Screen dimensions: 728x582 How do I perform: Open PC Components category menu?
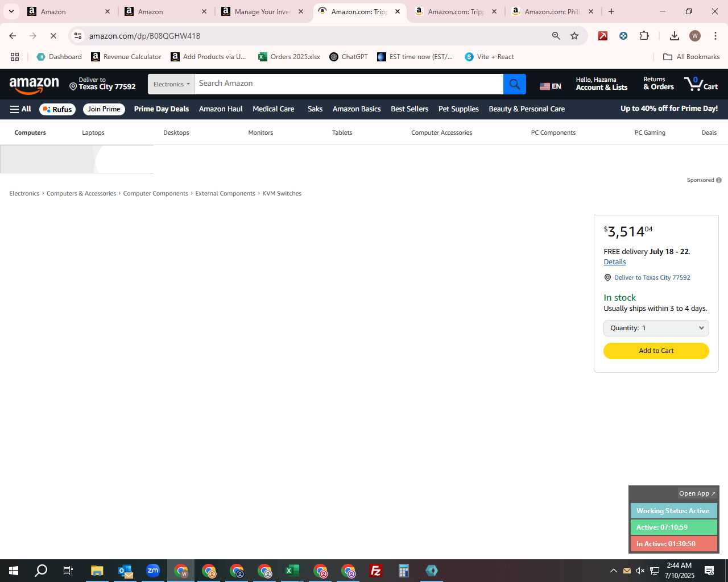tap(553, 132)
